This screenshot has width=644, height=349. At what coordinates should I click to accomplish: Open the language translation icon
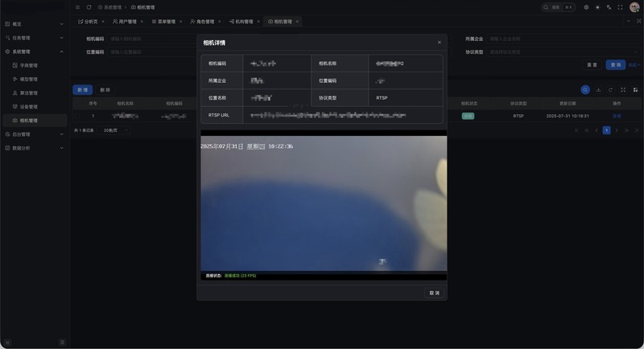(609, 7)
